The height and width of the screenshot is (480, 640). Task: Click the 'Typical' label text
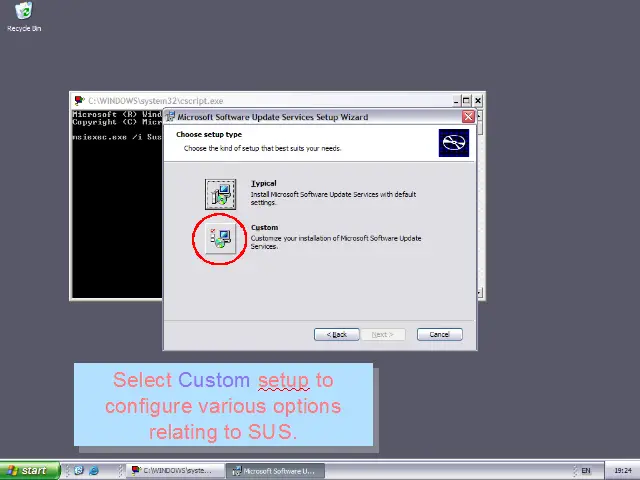point(264,183)
